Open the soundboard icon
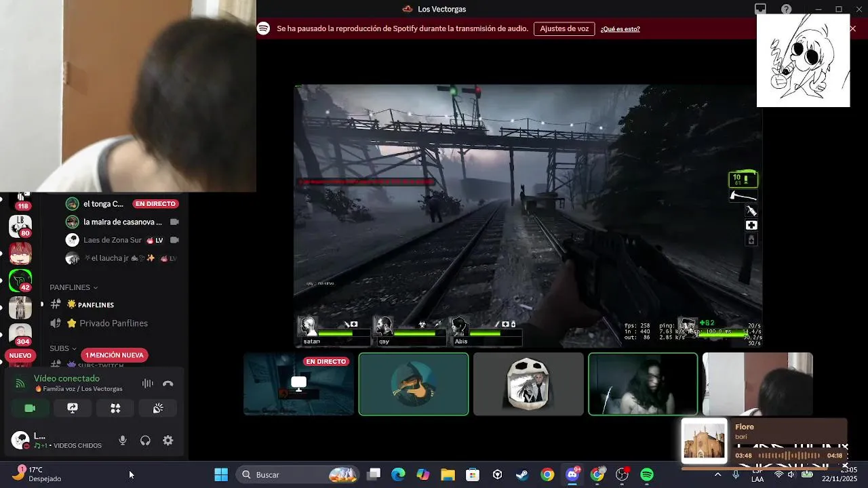 tap(158, 408)
